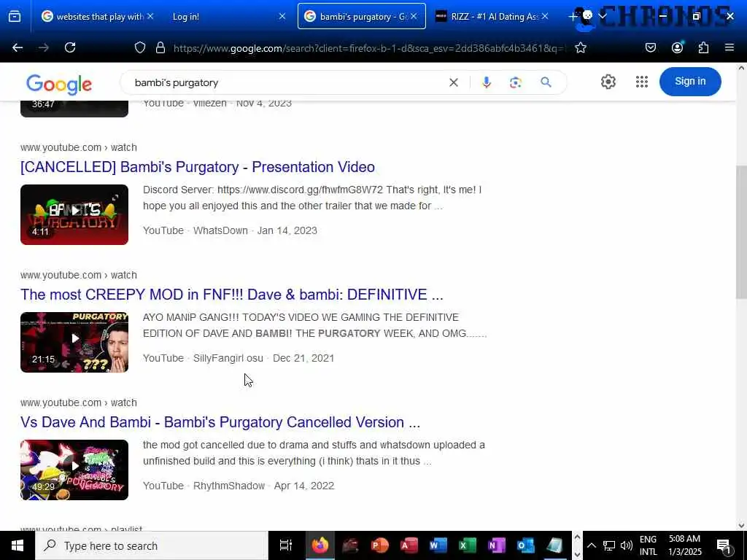747x560 pixels.
Task: Open Firefox View icon in tab bar
Action: tap(15, 17)
